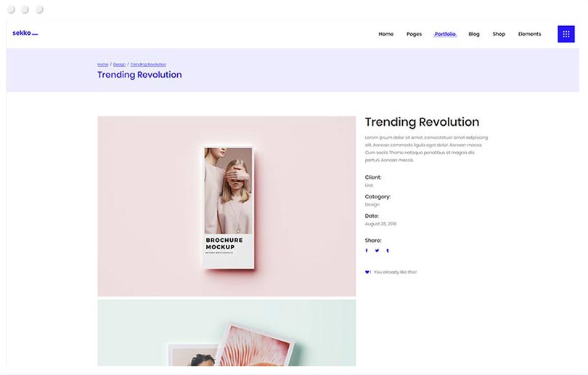Image resolution: width=588 pixels, height=375 pixels.
Task: Open the Home menu item
Action: click(385, 34)
